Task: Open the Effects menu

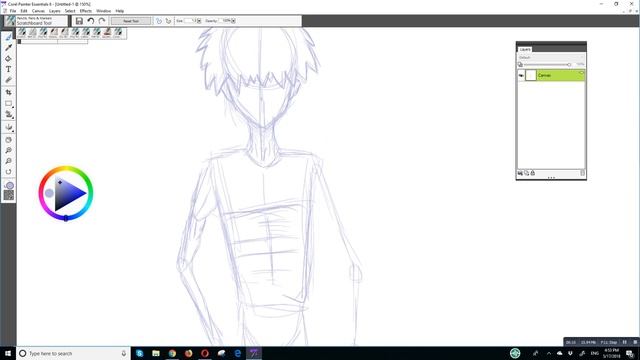Action: 86,11
